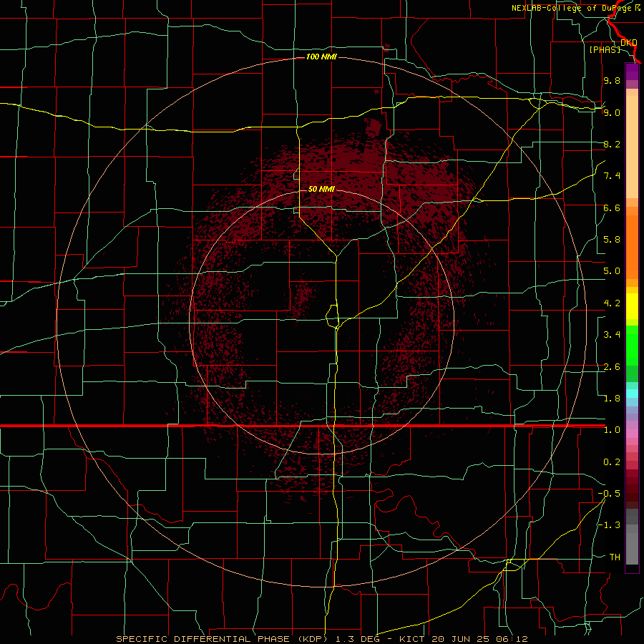Pick the purple band atop the color scale

632,72
